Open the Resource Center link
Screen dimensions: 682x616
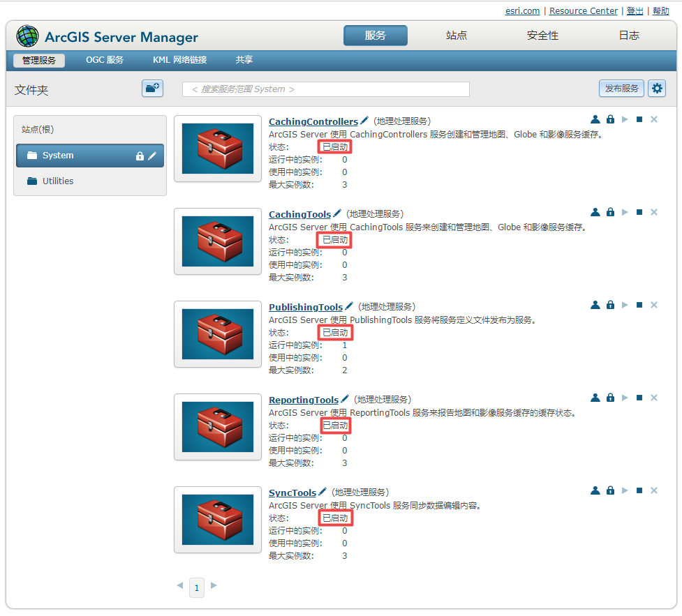[x=584, y=11]
